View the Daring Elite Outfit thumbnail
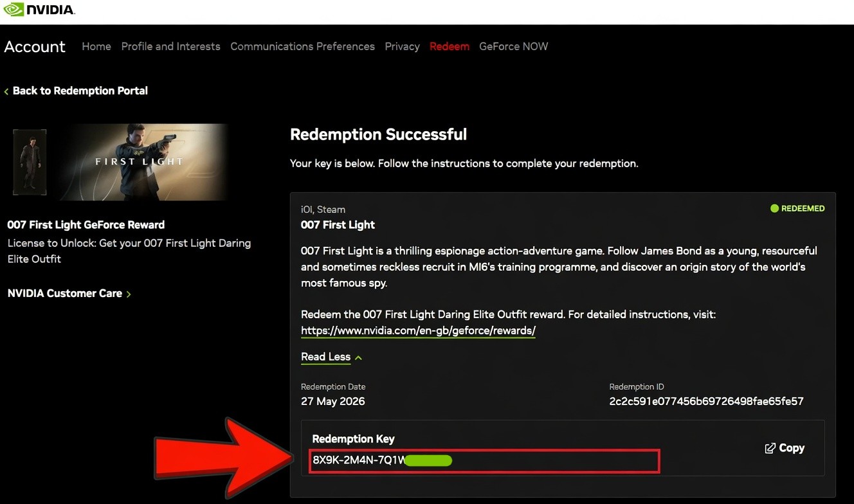This screenshot has height=504, width=854. pos(30,161)
